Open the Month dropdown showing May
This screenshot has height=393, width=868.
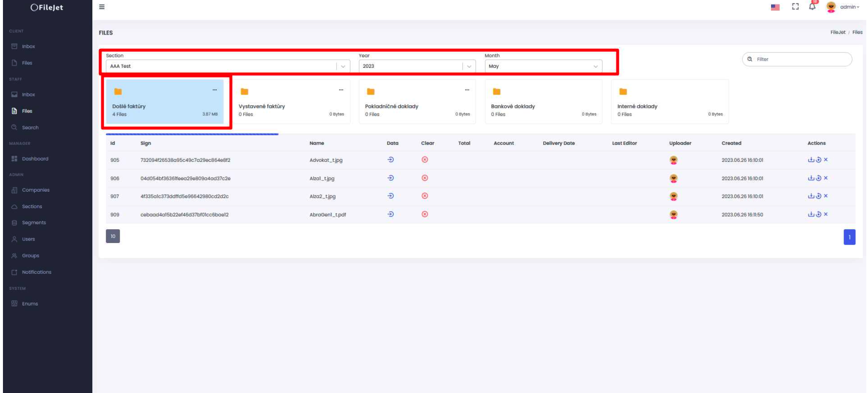pos(543,66)
